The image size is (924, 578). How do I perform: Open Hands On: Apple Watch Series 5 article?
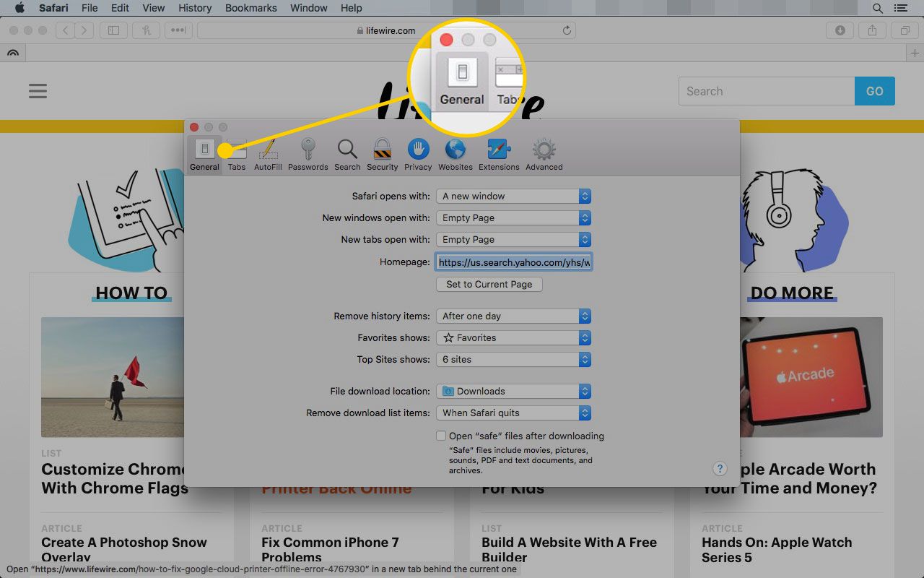777,549
